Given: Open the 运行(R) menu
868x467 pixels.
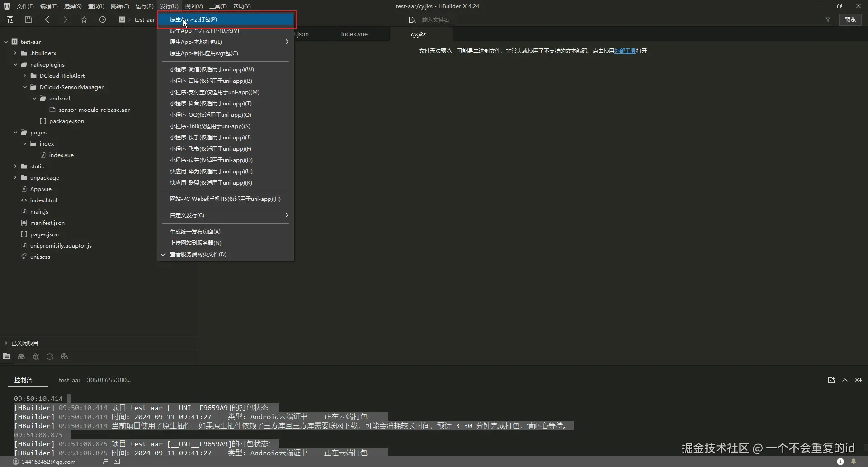Looking at the screenshot, I should coord(144,6).
